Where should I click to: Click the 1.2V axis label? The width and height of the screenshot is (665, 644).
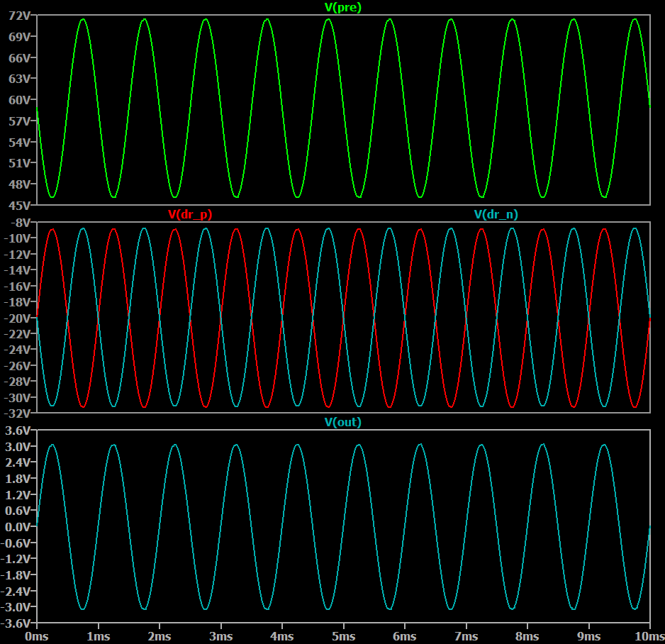18,494
